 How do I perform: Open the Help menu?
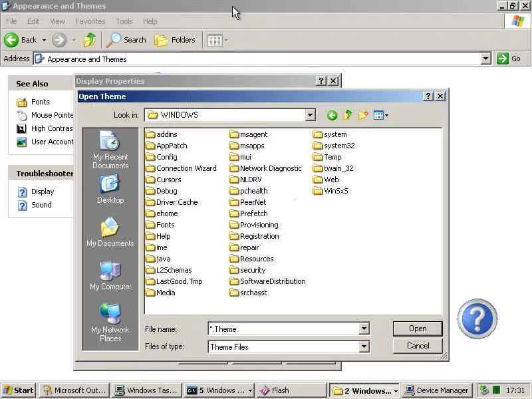pyautogui.click(x=150, y=21)
